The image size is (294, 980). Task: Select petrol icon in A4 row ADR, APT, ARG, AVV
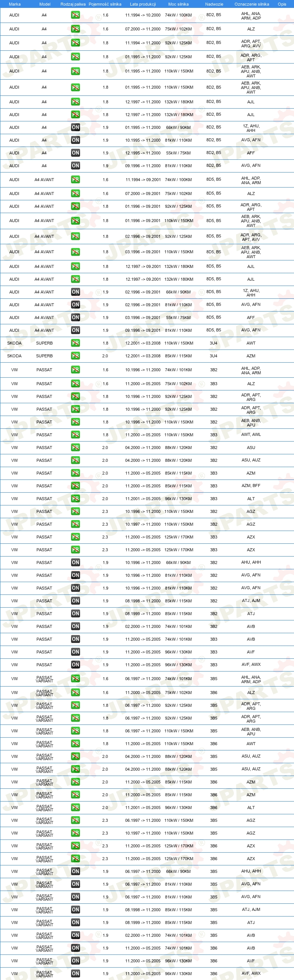coord(76,43)
